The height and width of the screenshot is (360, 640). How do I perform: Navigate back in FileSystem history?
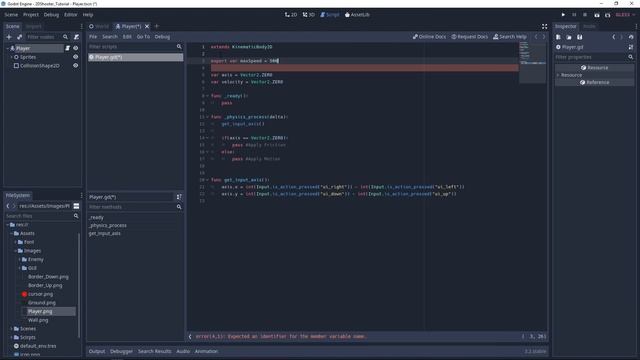tap(8, 206)
